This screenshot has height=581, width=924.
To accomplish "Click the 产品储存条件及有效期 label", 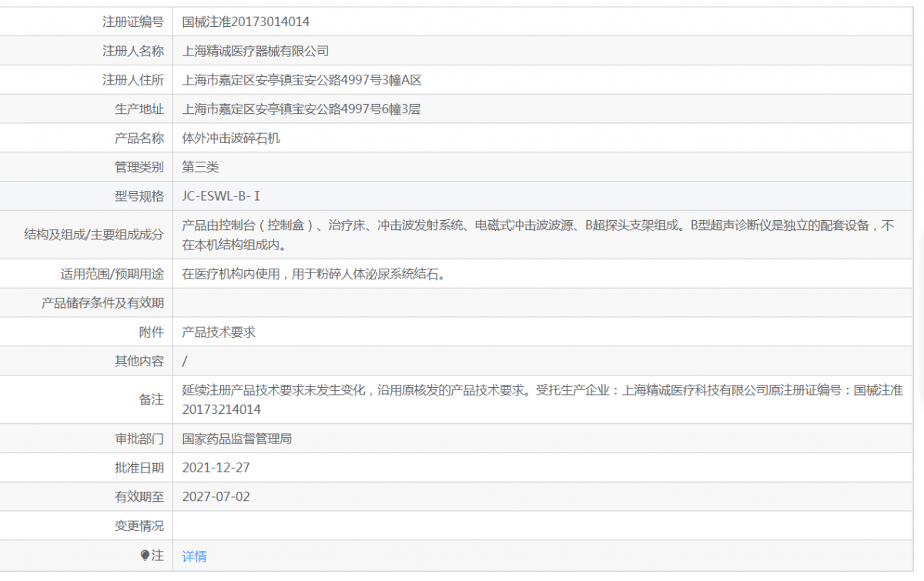I will pyautogui.click(x=102, y=303).
